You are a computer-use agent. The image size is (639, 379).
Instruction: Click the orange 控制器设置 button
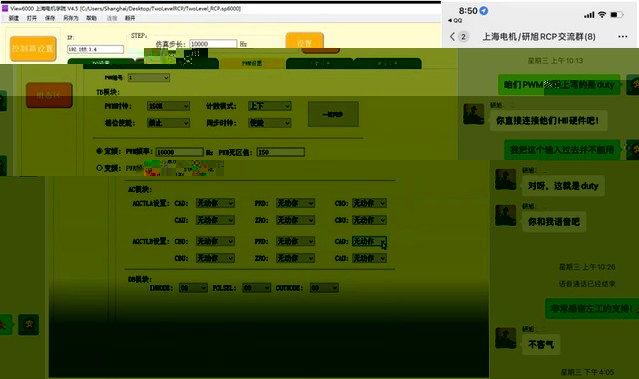point(33,49)
